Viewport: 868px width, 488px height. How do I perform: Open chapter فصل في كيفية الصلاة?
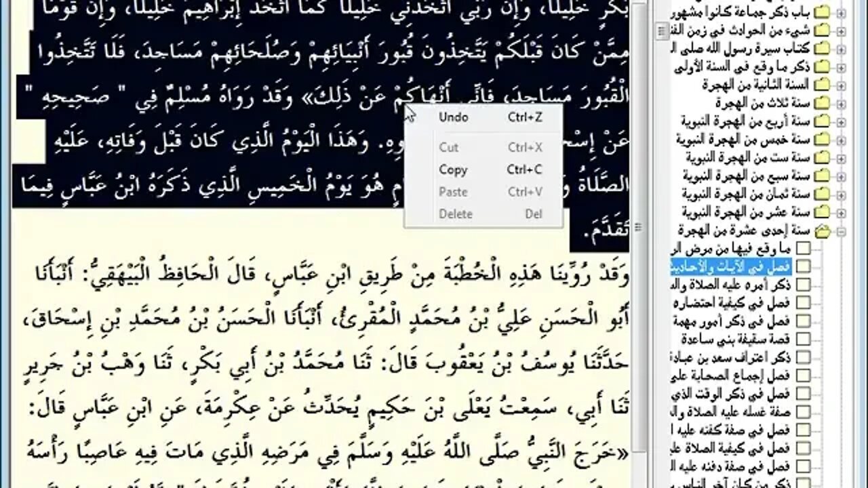(730, 447)
